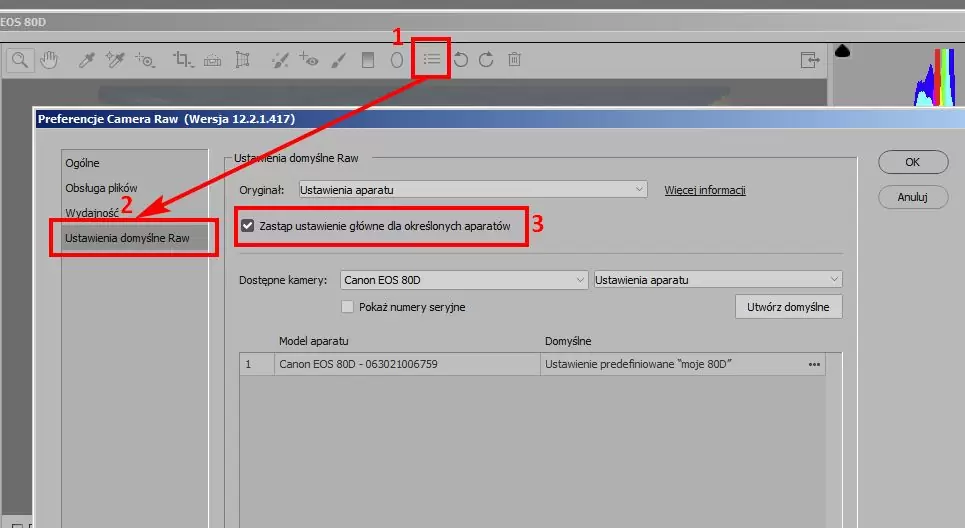Click the trash delete icon
The image size is (965, 528).
(x=514, y=60)
